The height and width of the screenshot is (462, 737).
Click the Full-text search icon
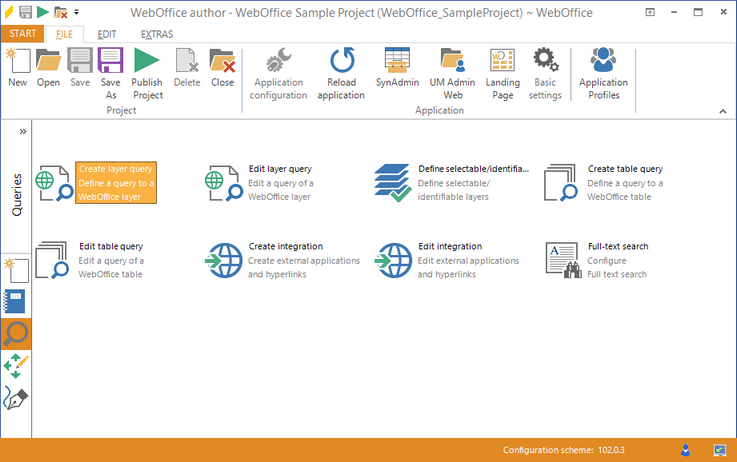[x=563, y=260]
